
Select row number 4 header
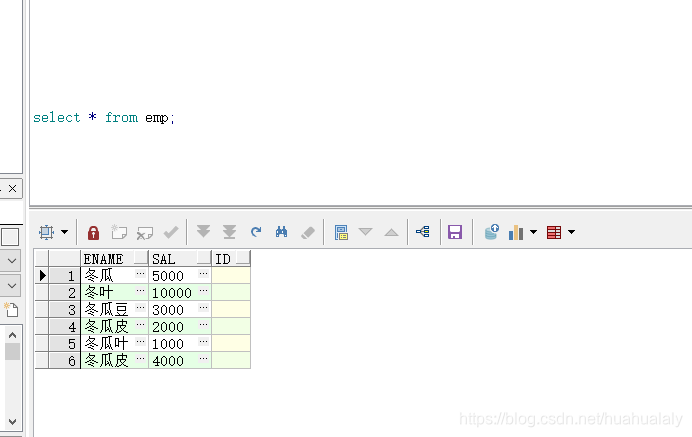[64, 326]
